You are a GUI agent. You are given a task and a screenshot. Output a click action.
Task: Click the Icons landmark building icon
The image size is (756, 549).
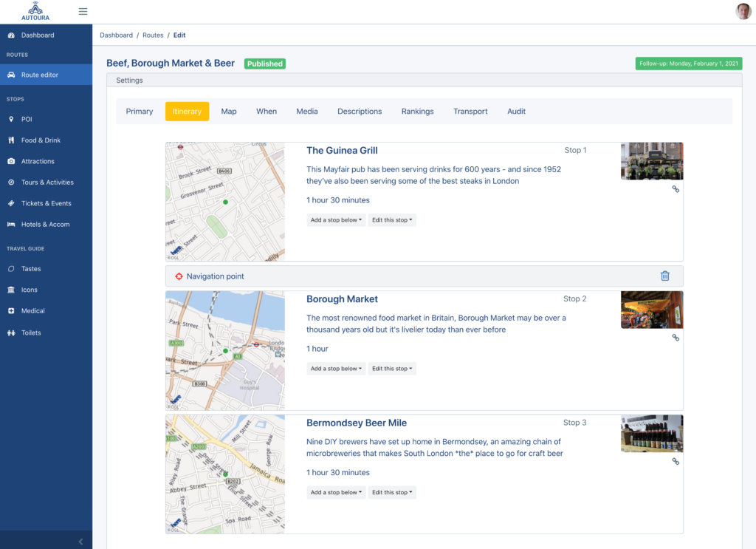point(11,290)
